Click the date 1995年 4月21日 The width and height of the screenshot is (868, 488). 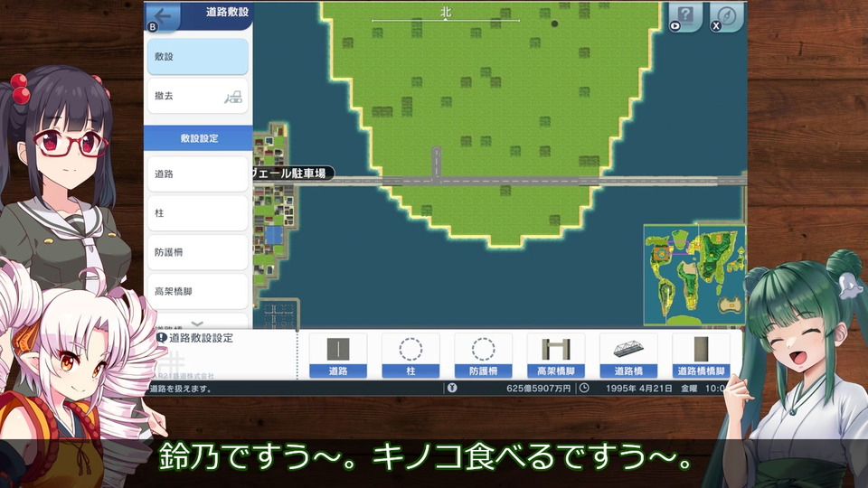[638, 389]
